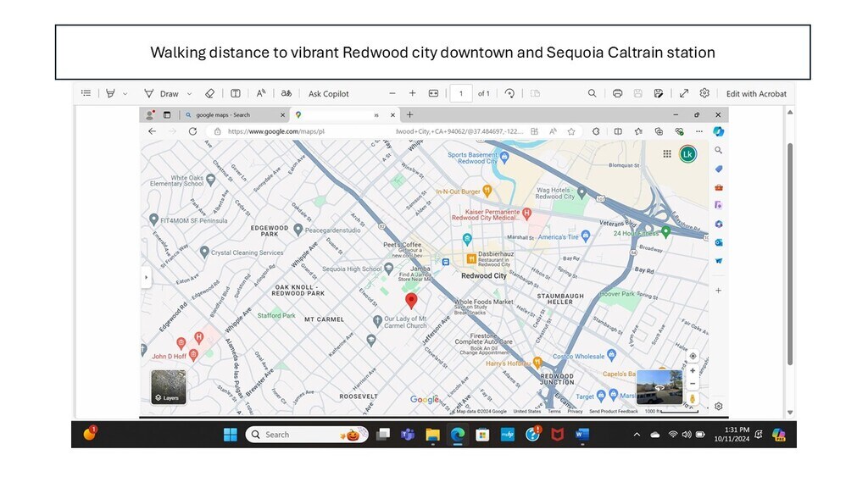Image resolution: width=868 pixels, height=488 pixels.
Task: Click Edit with Acrobat button
Action: [756, 93]
